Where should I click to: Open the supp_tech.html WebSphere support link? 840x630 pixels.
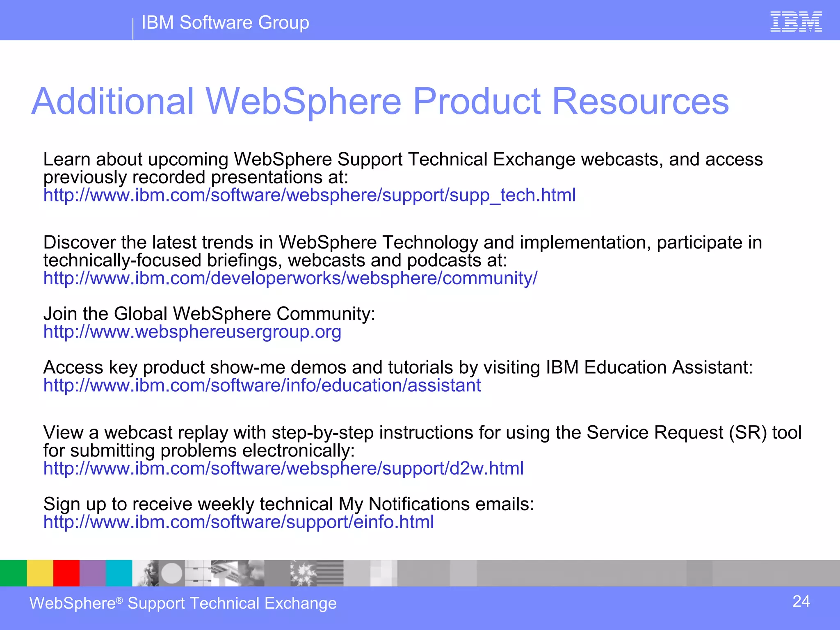[x=310, y=195]
